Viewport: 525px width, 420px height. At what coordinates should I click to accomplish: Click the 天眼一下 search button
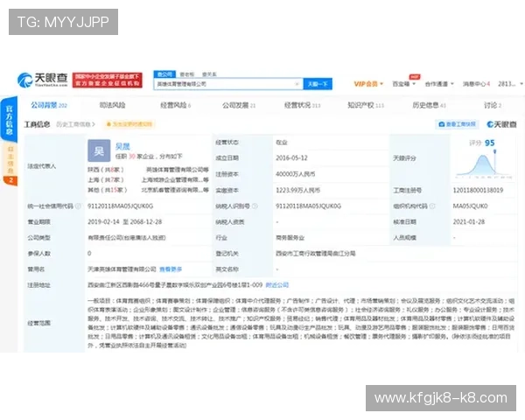(318, 84)
